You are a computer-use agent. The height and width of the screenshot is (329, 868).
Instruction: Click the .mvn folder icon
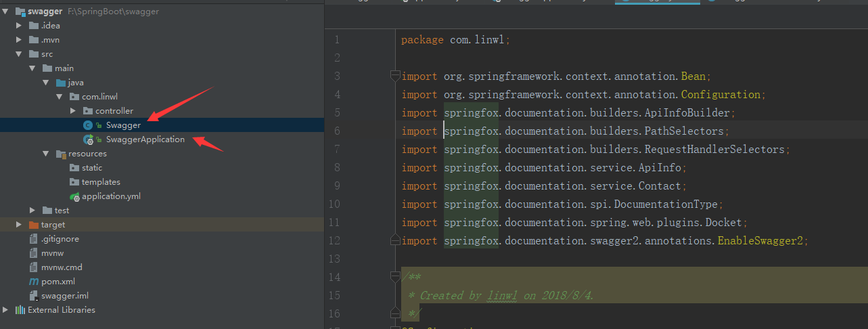click(33, 40)
